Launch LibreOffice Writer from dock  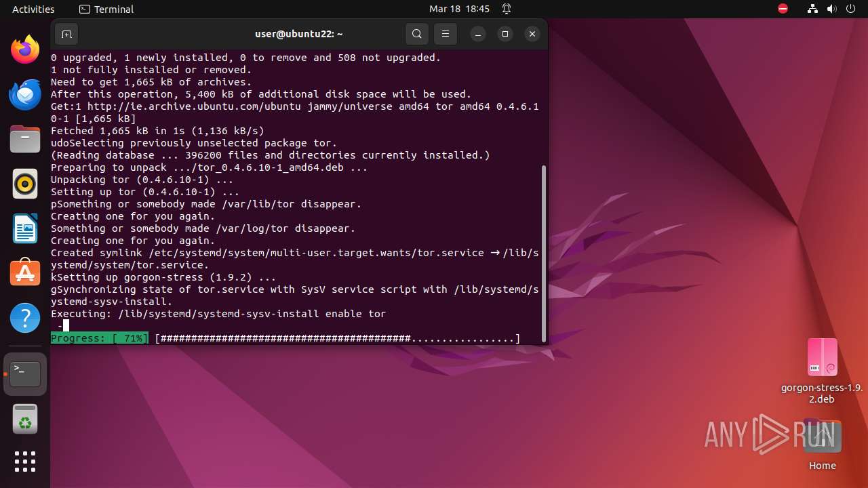pos(25,228)
